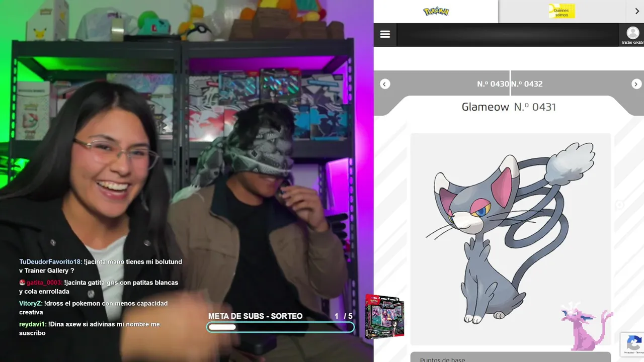Click the 1 / 5 subs counter

pyautogui.click(x=344, y=316)
